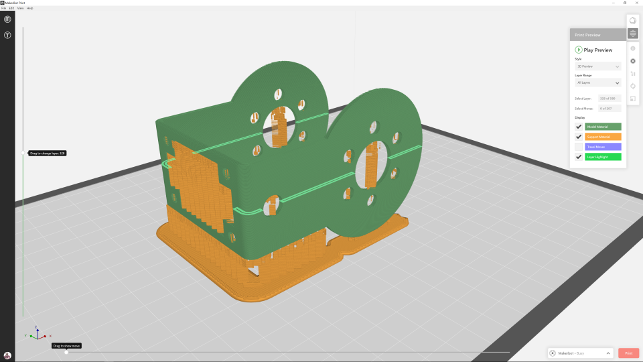Screen dimensions: 643x362
Task: Select the scale tool icon
Action: point(633,99)
